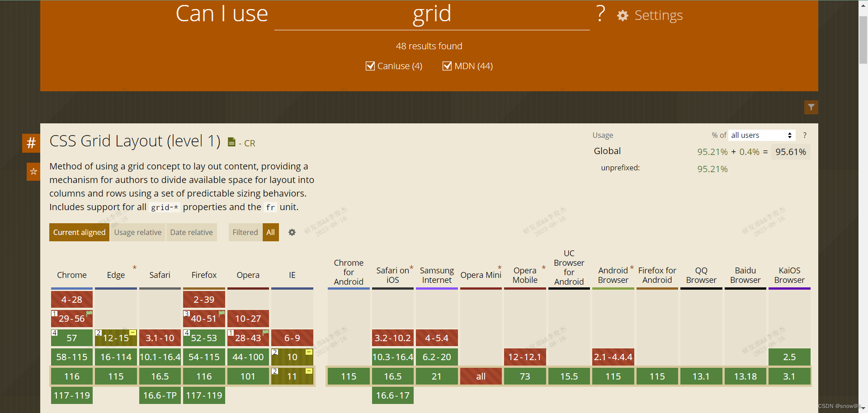Click the gear icon next to the All filter

[x=292, y=232]
